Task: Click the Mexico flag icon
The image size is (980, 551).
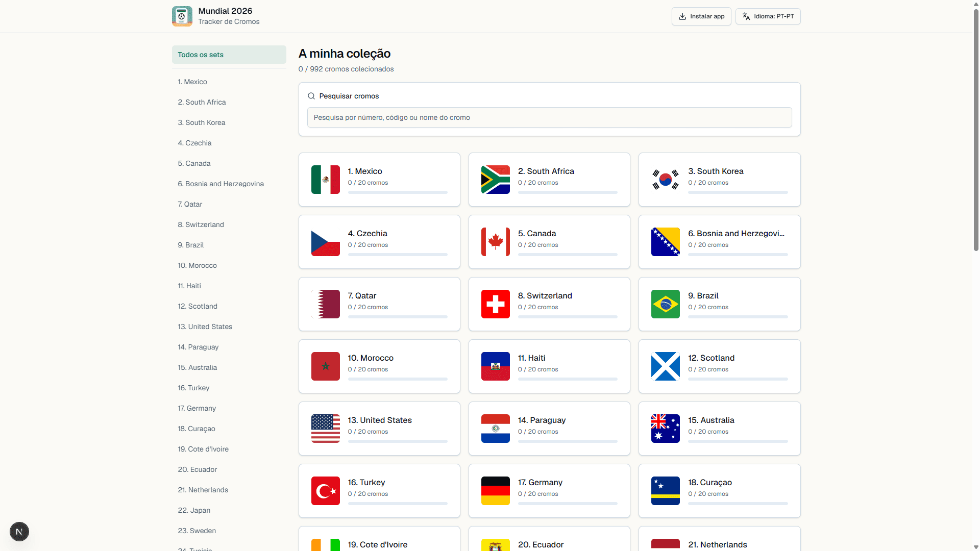Action: 326,180
